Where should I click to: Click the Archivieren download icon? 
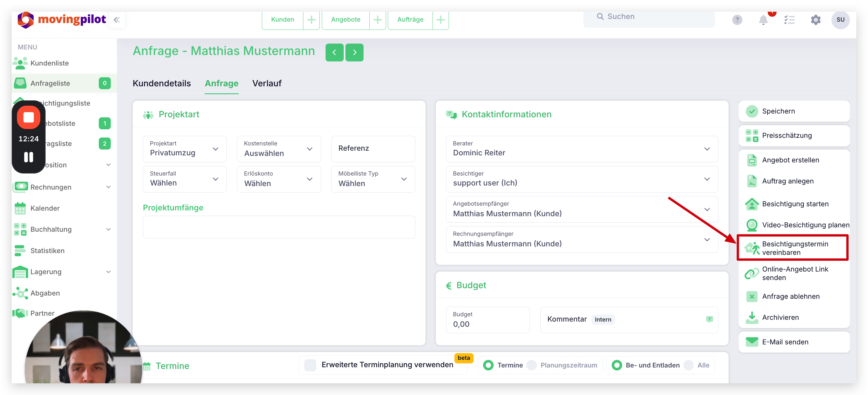(751, 317)
